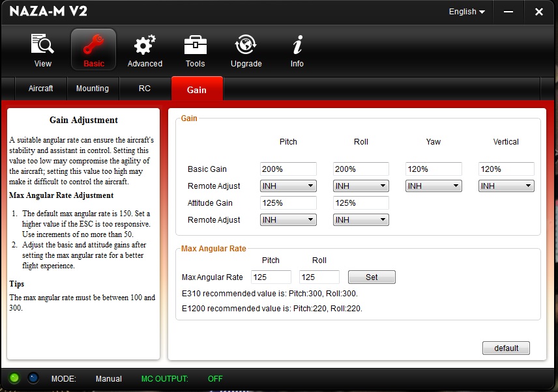Open Basic Gain Roll Remote Adjust dropdown
The height and width of the screenshot is (392, 558).
click(x=361, y=186)
